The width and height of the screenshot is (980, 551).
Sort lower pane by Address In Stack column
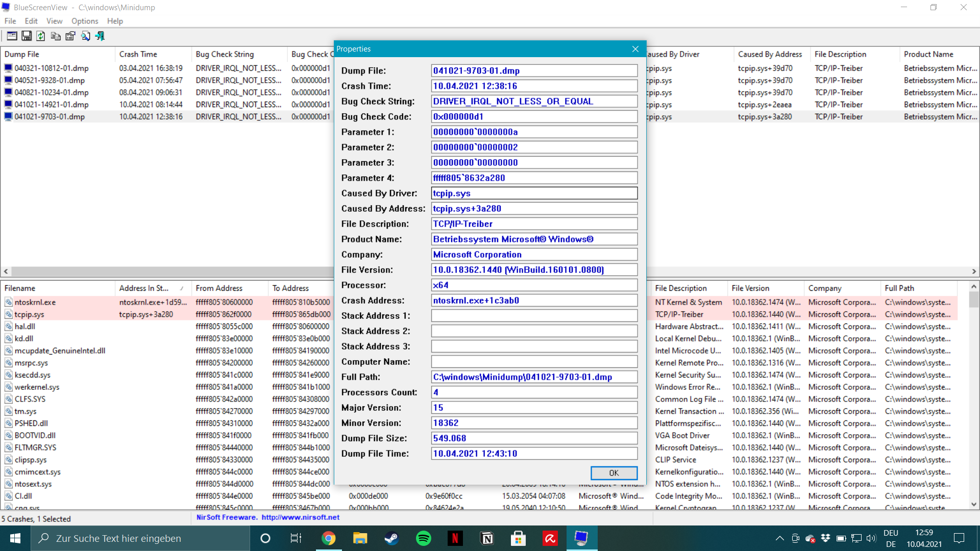(x=153, y=288)
